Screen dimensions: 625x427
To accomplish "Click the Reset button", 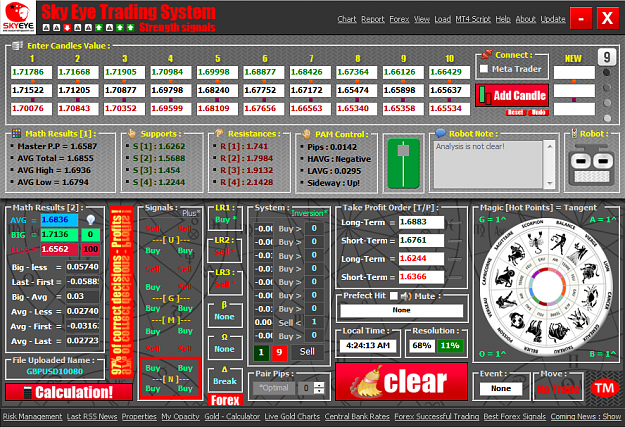I will click(515, 112).
